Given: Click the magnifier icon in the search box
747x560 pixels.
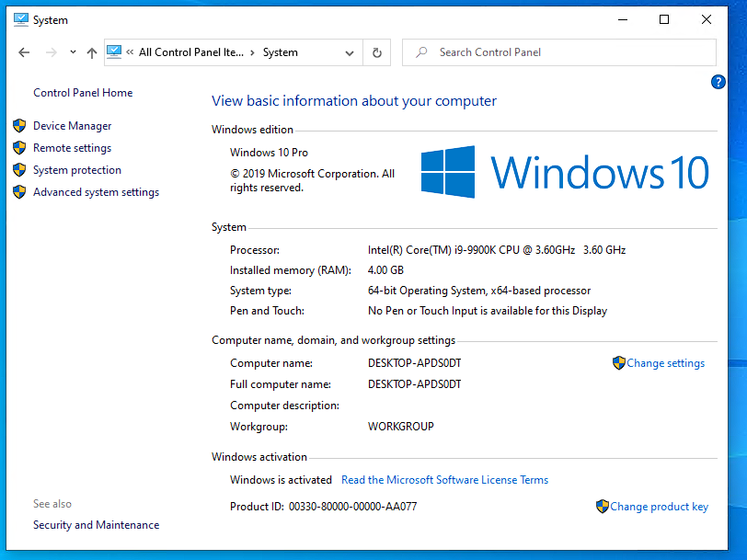Looking at the screenshot, I should click(421, 52).
